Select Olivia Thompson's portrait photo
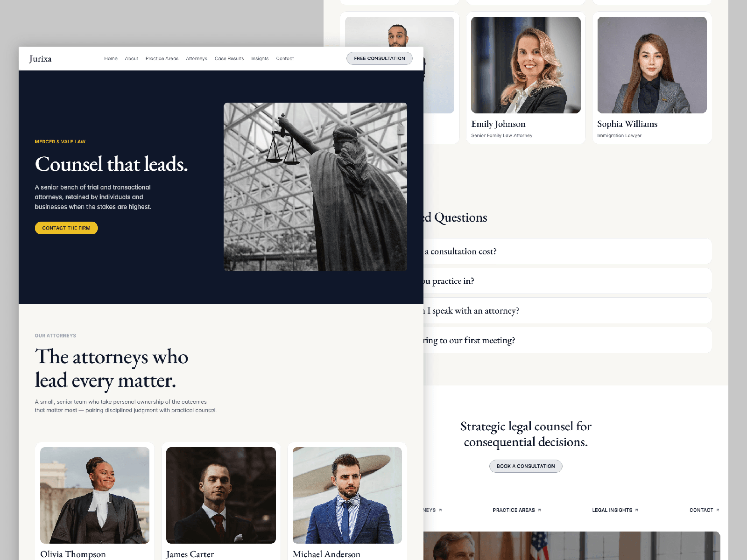 pos(95,495)
